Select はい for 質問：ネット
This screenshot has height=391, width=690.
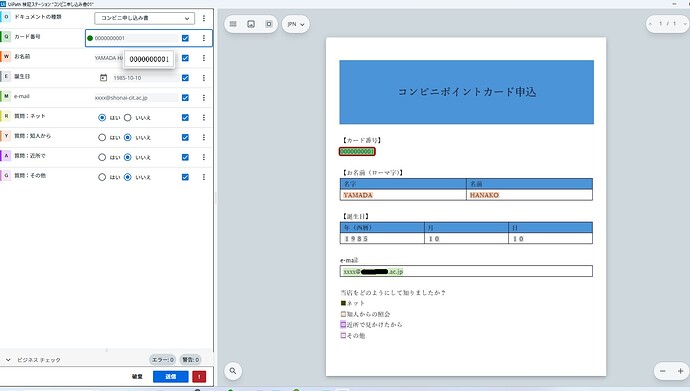102,117
